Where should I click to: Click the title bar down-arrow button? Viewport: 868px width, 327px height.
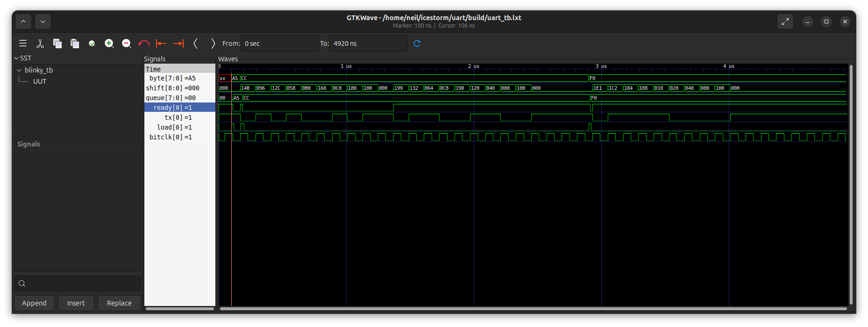pos(43,22)
